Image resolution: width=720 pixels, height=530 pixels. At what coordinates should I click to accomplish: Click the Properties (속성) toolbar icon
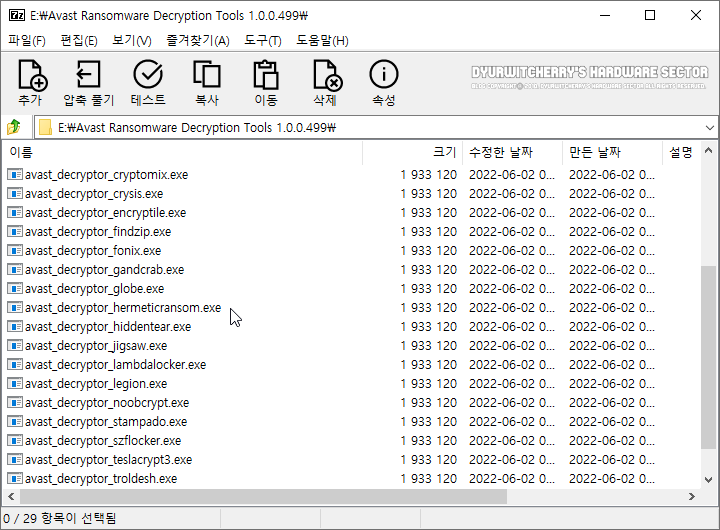tap(383, 74)
